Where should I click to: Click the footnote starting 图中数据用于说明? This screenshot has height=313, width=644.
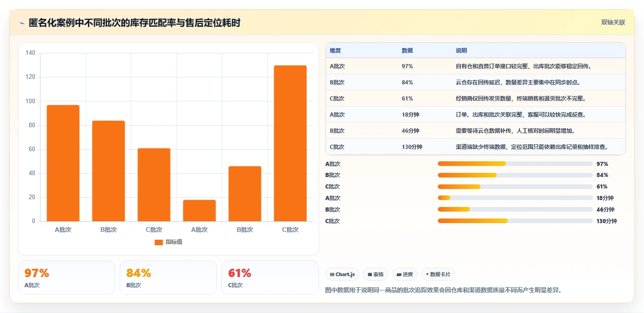pyautogui.click(x=443, y=290)
